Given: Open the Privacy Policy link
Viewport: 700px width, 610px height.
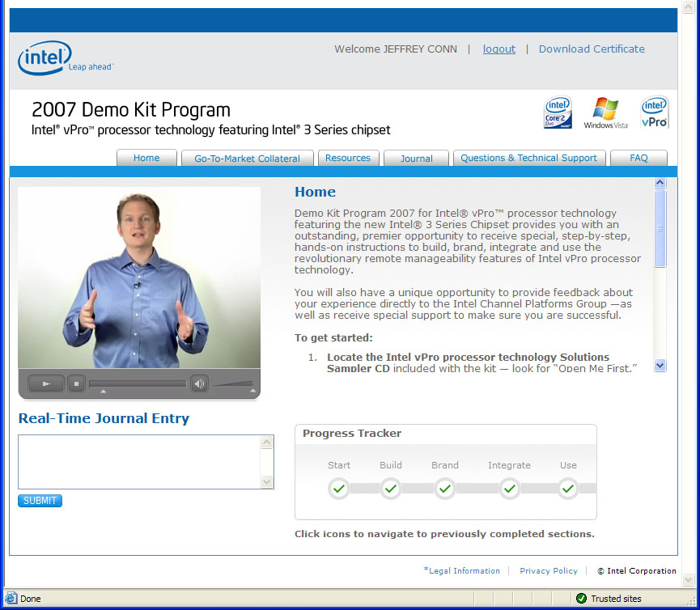Looking at the screenshot, I should [x=549, y=570].
